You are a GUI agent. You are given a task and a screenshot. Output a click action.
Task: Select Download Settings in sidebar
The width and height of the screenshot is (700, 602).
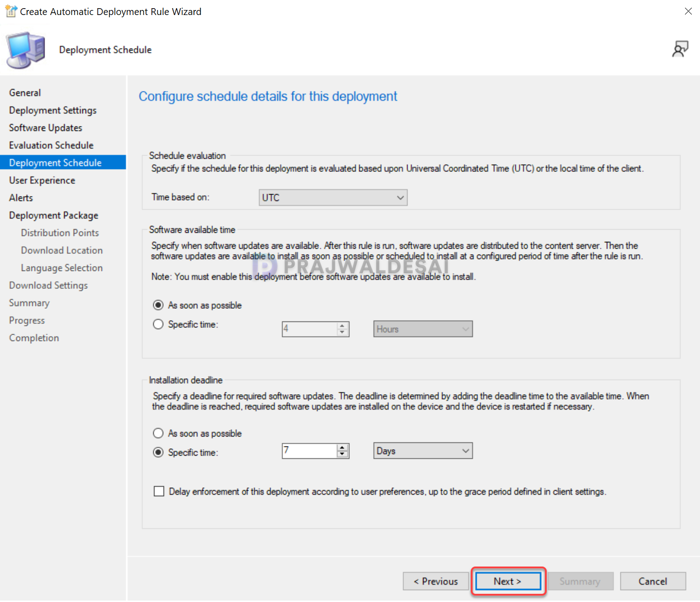tap(49, 286)
